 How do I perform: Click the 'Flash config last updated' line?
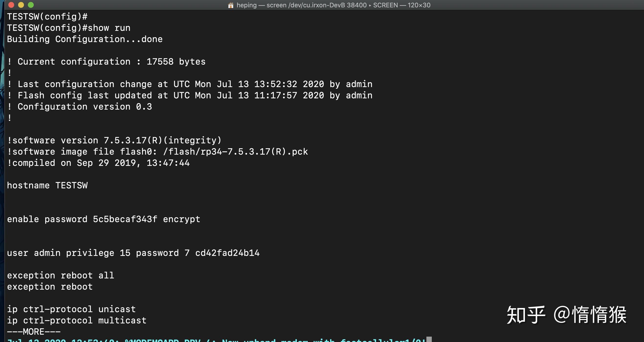point(190,95)
